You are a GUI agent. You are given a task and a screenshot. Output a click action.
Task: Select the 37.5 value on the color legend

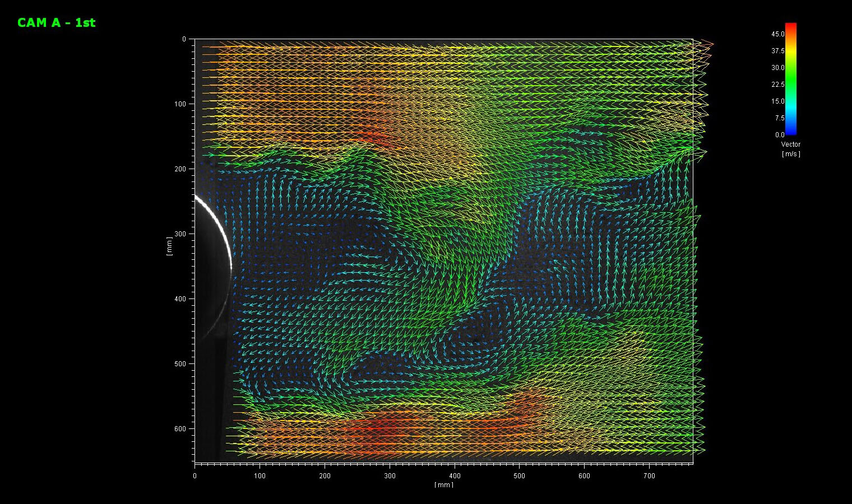[777, 50]
